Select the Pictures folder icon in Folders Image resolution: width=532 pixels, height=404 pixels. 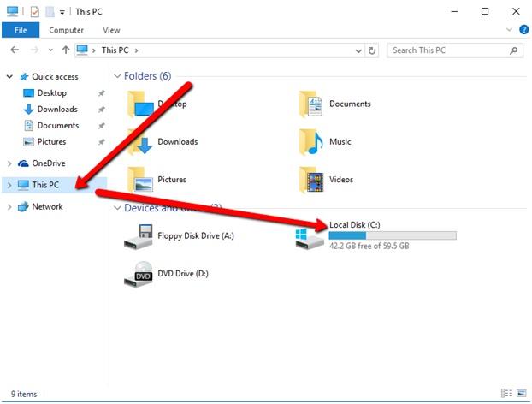(140, 180)
